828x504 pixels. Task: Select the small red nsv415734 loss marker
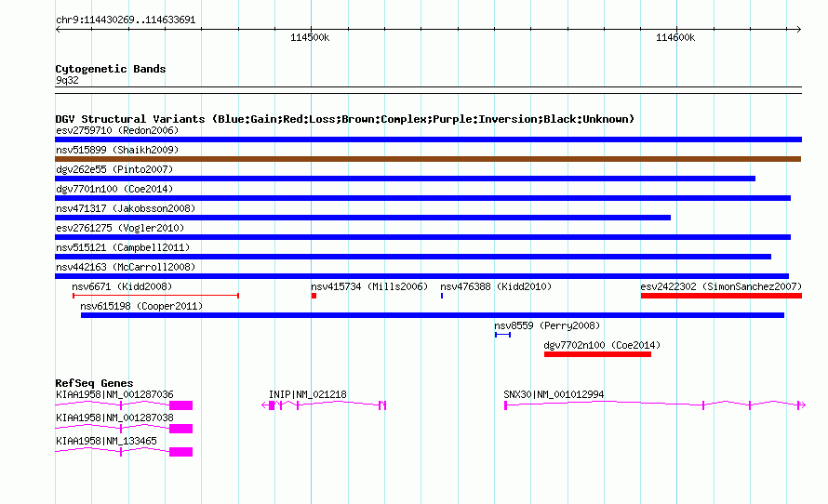(314, 296)
